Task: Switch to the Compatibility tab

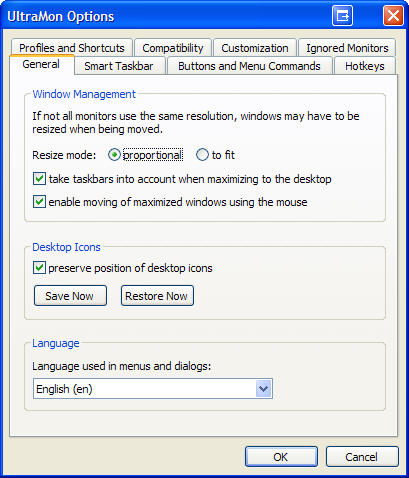Action: pos(173,48)
